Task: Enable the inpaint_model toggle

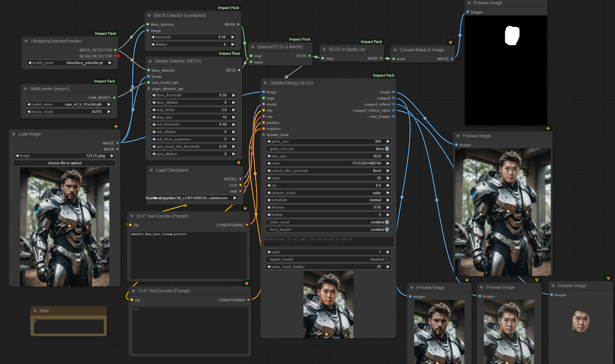Action: coord(387,259)
